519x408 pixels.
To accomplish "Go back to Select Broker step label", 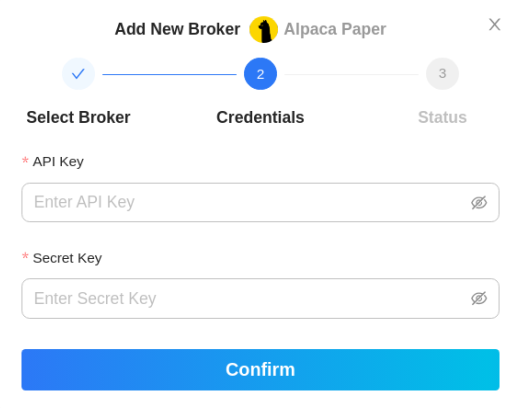I will pyautogui.click(x=78, y=117).
